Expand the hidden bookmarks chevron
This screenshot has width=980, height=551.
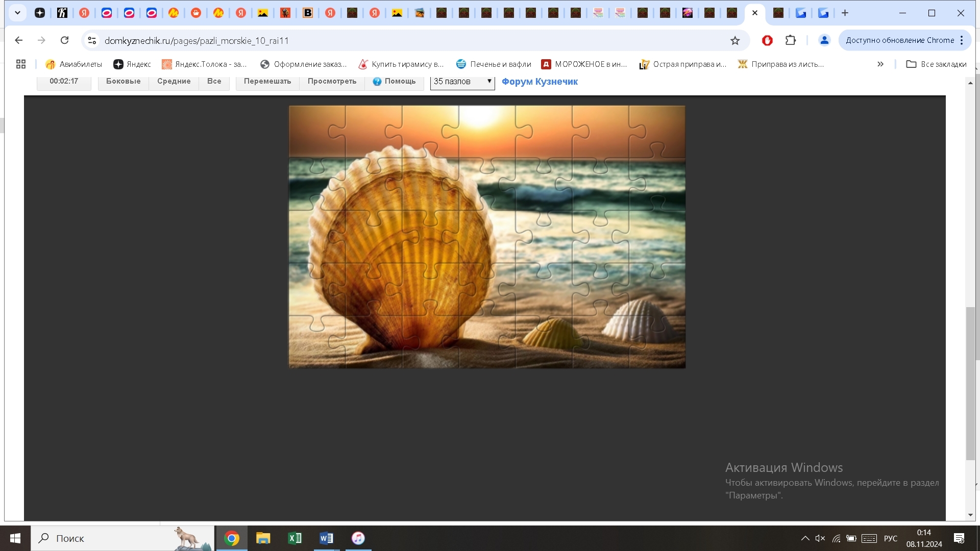coord(880,64)
